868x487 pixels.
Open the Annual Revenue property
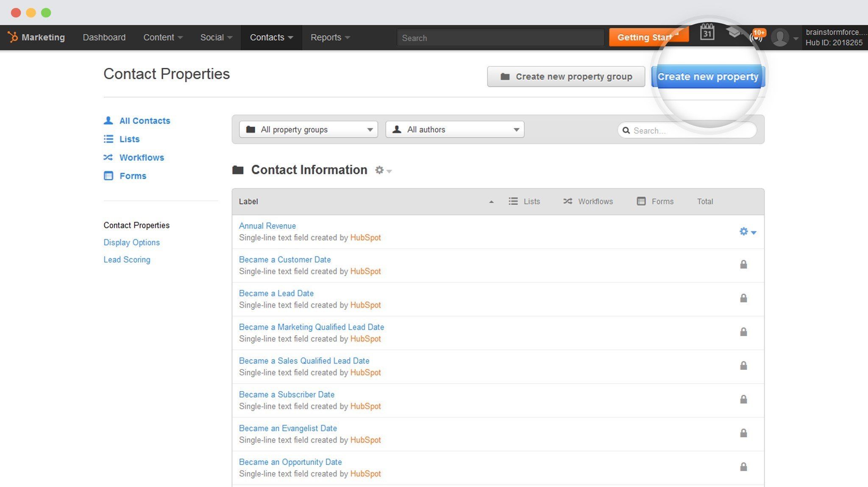point(267,226)
